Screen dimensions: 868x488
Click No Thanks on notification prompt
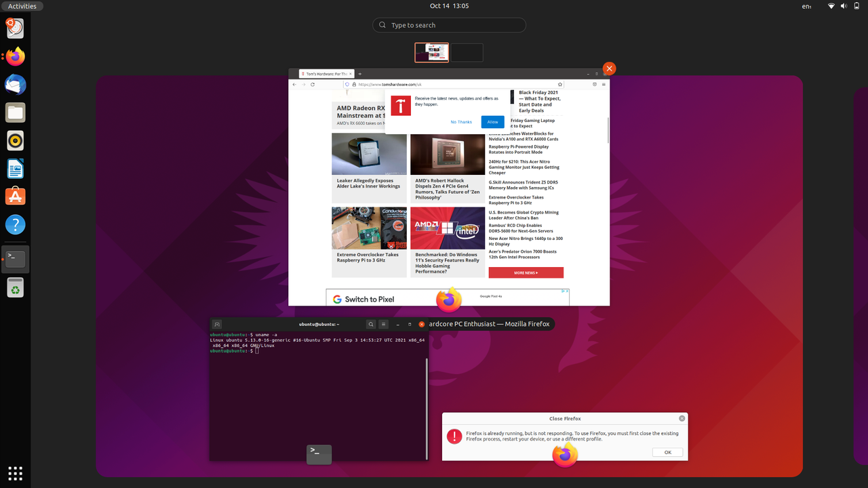pos(461,122)
